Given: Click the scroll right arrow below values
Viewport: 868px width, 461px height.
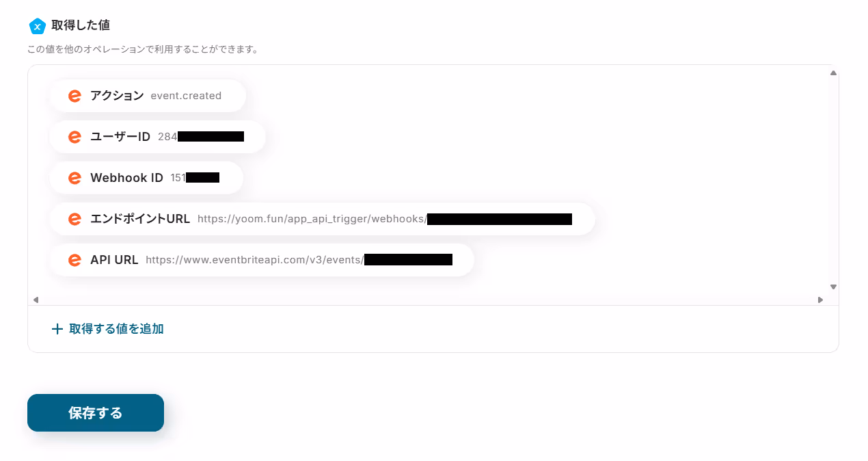Looking at the screenshot, I should click(x=820, y=300).
